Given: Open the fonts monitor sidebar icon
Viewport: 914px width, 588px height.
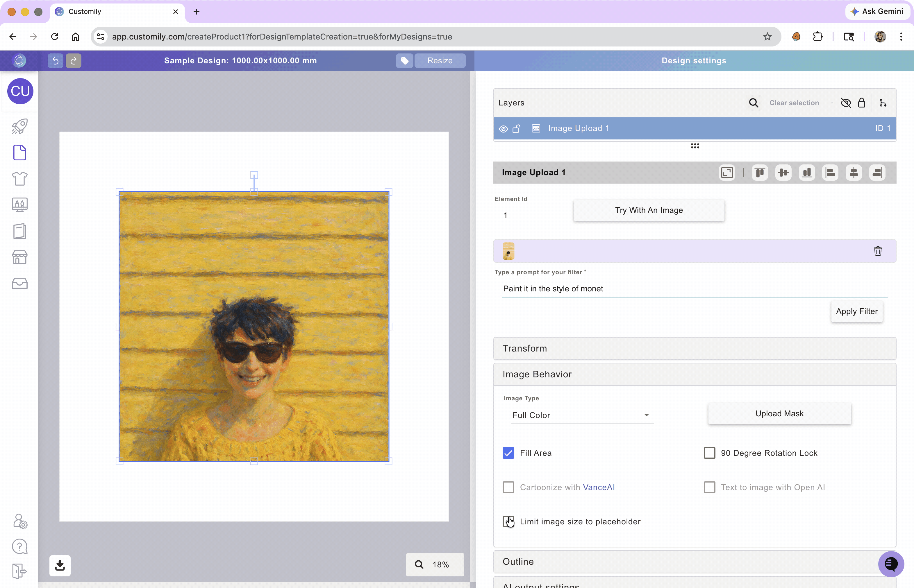Looking at the screenshot, I should pyautogui.click(x=19, y=205).
